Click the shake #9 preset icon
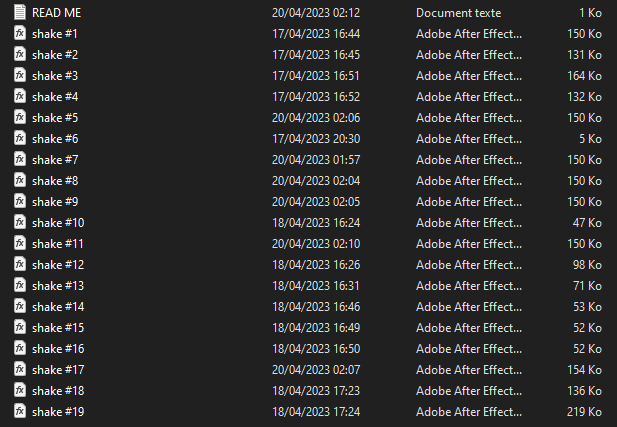Screen dimensions: 617x427 pos(20,201)
